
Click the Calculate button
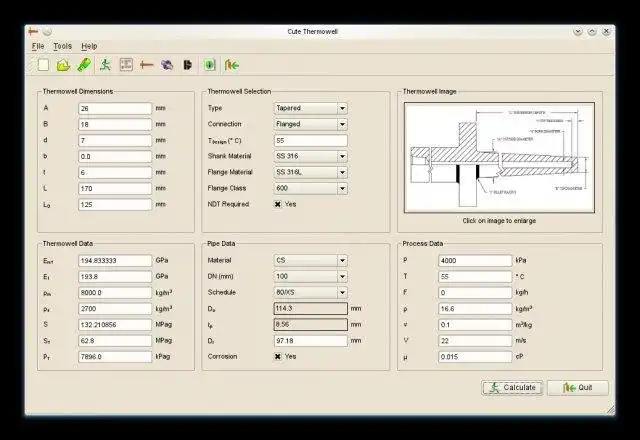pyautogui.click(x=512, y=388)
